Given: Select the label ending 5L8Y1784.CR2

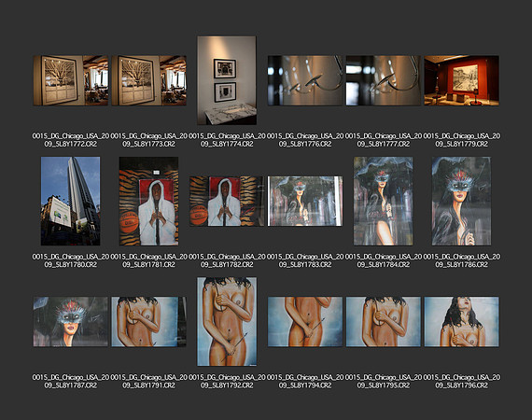Looking at the screenshot, I should point(384,260).
